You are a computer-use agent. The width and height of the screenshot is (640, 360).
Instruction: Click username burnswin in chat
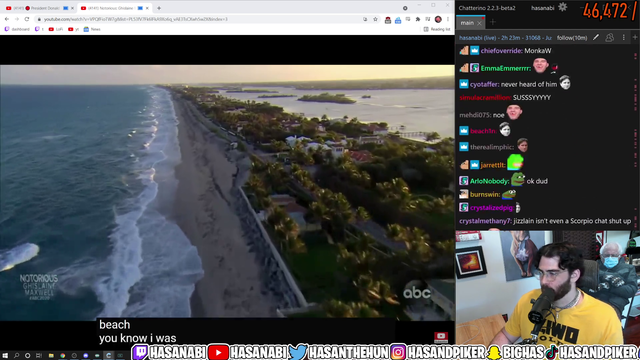point(485,195)
